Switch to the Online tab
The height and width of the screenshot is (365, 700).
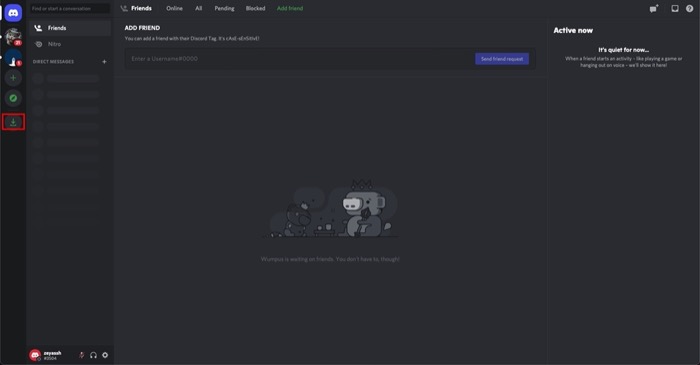coord(174,8)
